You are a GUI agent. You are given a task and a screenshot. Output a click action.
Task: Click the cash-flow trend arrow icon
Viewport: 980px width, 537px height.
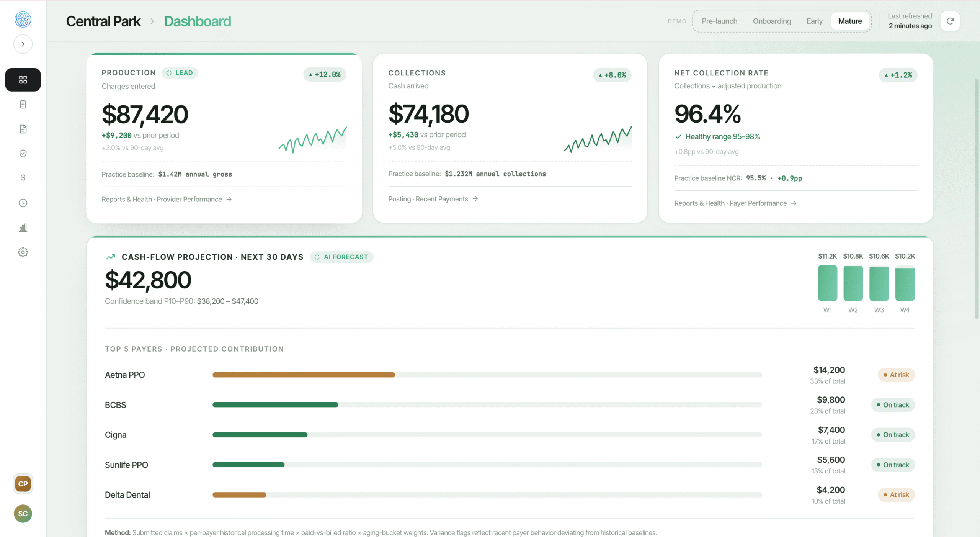tap(111, 257)
